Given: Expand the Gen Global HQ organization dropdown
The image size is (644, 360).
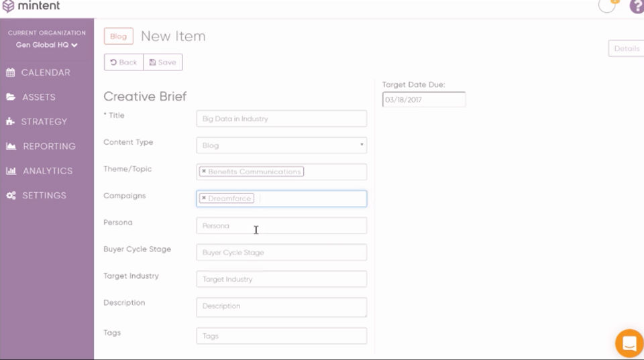Looking at the screenshot, I should point(46,45).
